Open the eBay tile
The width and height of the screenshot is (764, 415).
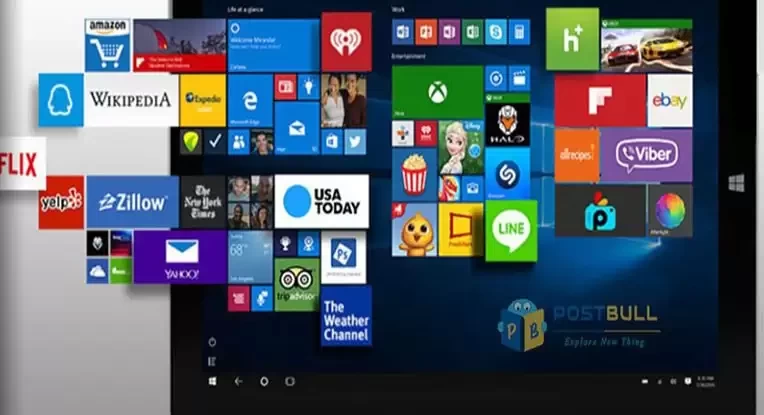click(x=670, y=101)
